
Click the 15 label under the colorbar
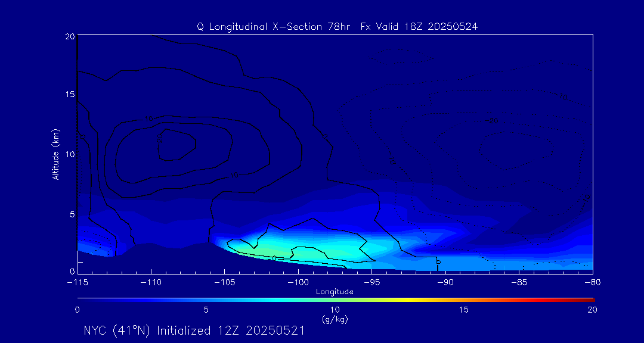click(463, 310)
